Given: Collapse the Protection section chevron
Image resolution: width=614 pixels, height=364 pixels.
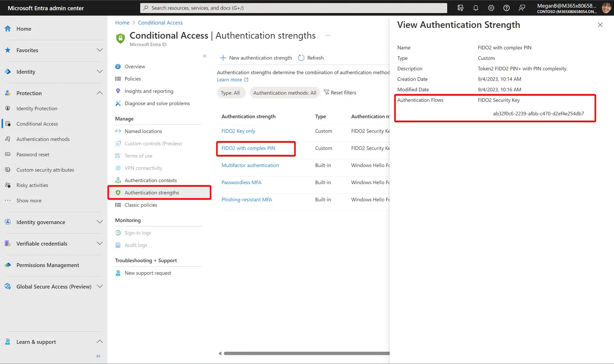Looking at the screenshot, I should click(100, 93).
